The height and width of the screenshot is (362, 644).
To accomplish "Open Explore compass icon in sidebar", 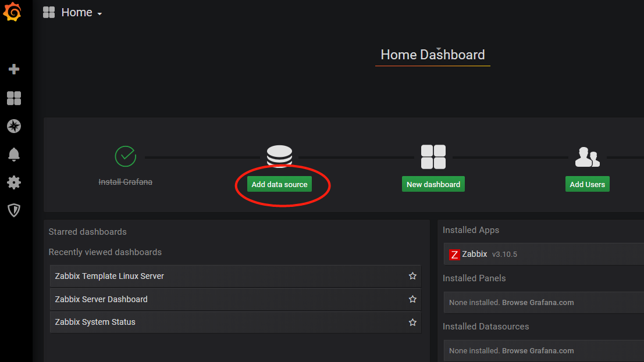I will (x=14, y=126).
